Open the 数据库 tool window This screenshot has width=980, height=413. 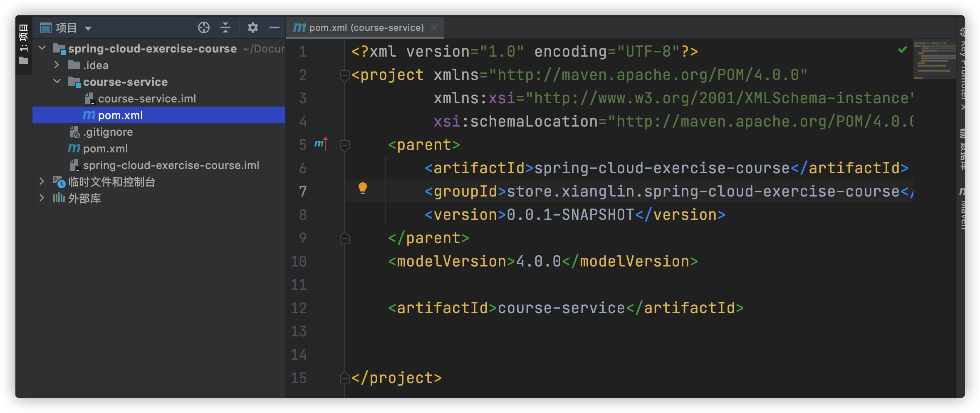pyautogui.click(x=963, y=149)
